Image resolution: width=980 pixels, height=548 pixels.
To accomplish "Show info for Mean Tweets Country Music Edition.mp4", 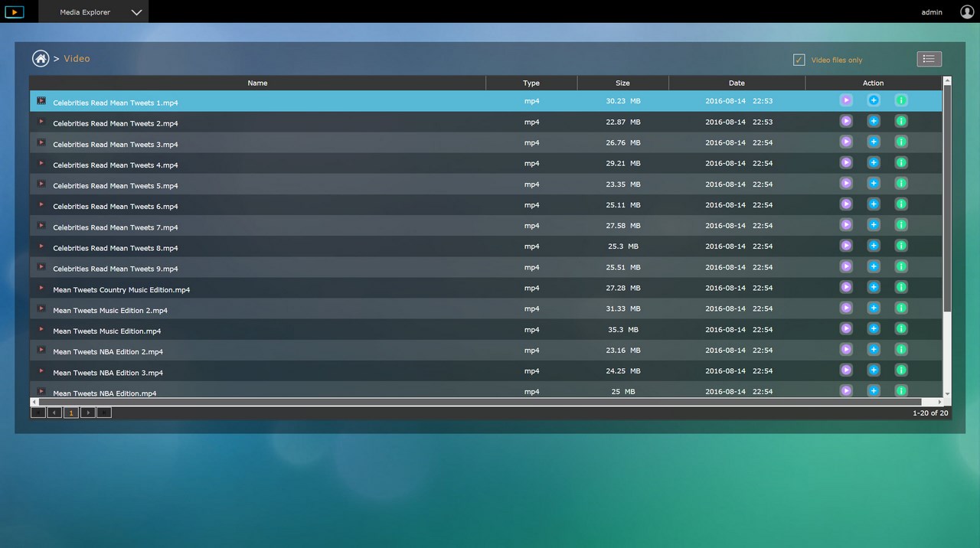I will 901,287.
